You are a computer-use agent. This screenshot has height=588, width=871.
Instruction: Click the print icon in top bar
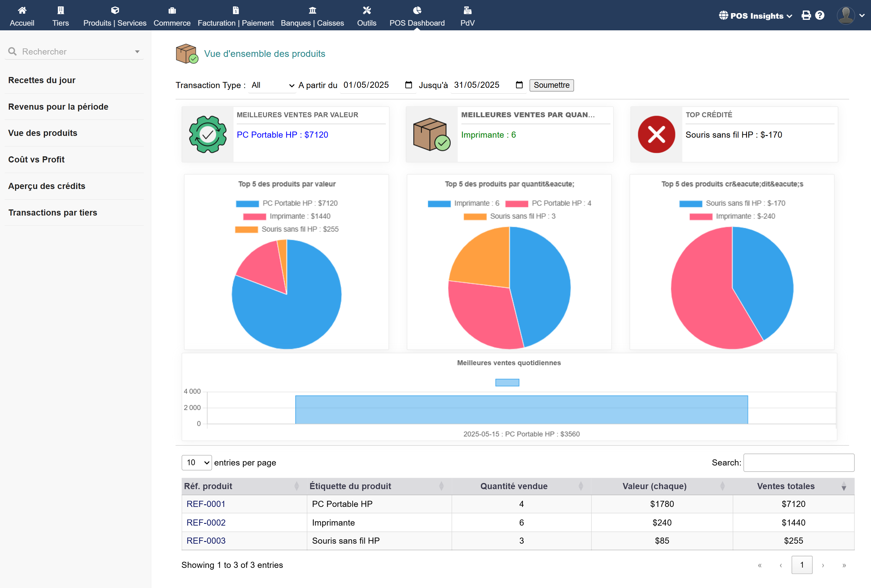[x=806, y=15]
